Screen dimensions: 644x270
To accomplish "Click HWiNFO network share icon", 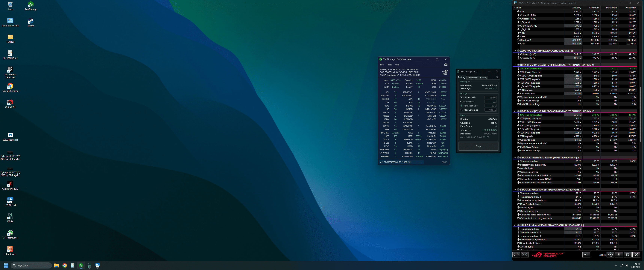I will click(x=586, y=255).
